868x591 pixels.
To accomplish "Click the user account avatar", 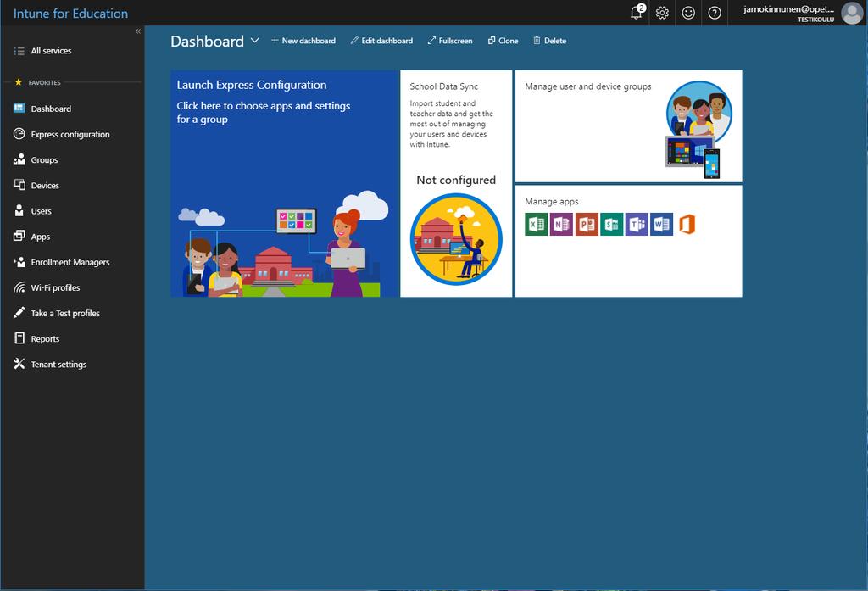I will [851, 13].
